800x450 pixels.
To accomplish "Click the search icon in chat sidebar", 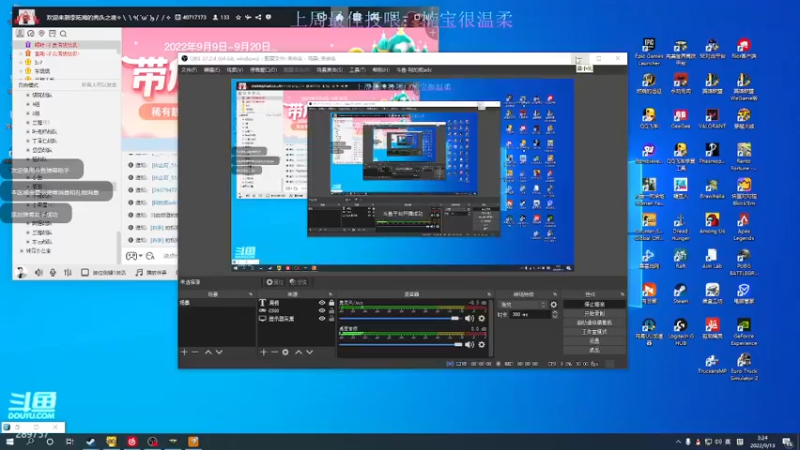I will (x=63, y=34).
